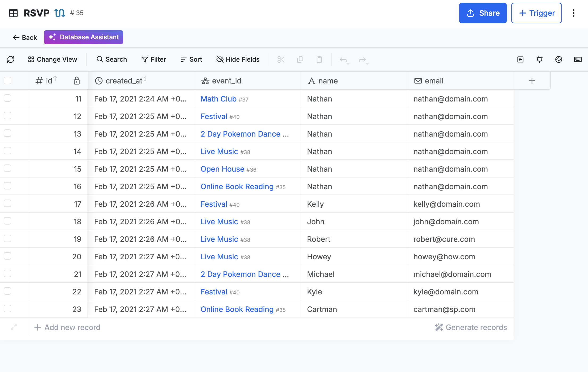The width and height of the screenshot is (588, 372).
Task: Click the paste clipboard icon
Action: pyautogui.click(x=319, y=60)
